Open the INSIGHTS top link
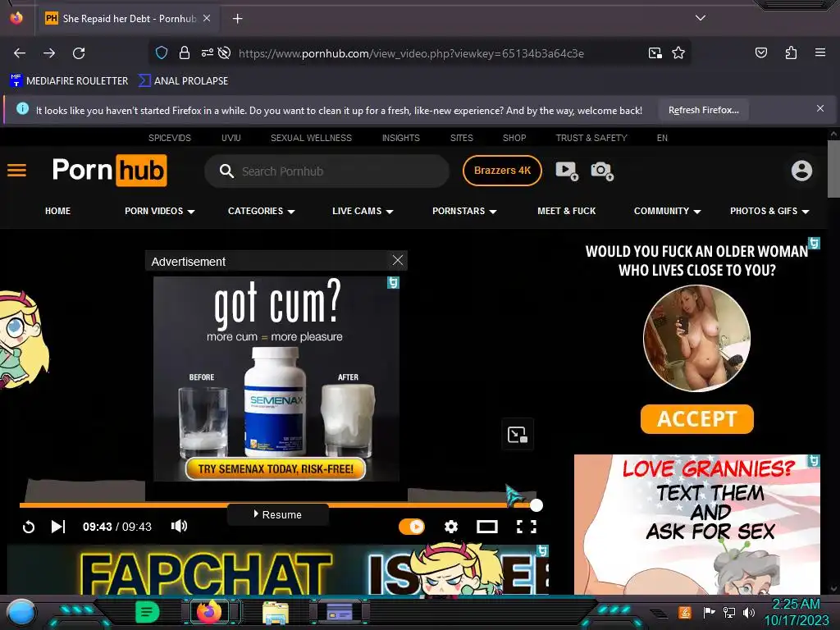 (400, 138)
